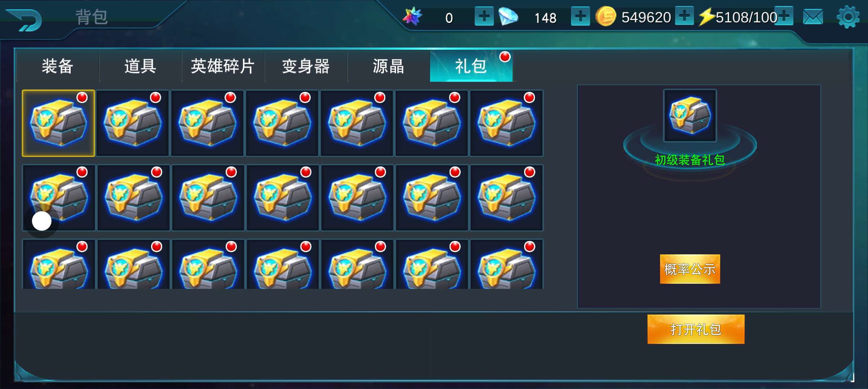Click the colorful star currency icon
The width and height of the screenshot is (868, 389).
click(412, 16)
